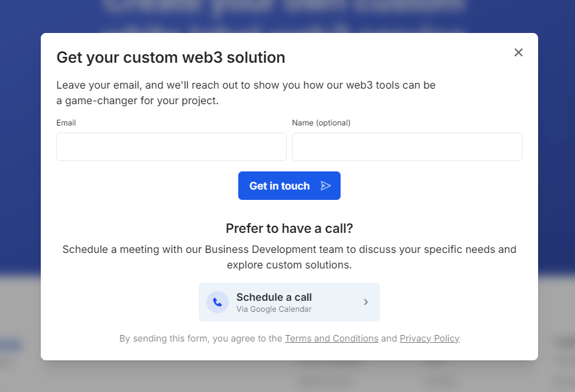Click the Via Google Calendar subtitle text

[x=273, y=309]
